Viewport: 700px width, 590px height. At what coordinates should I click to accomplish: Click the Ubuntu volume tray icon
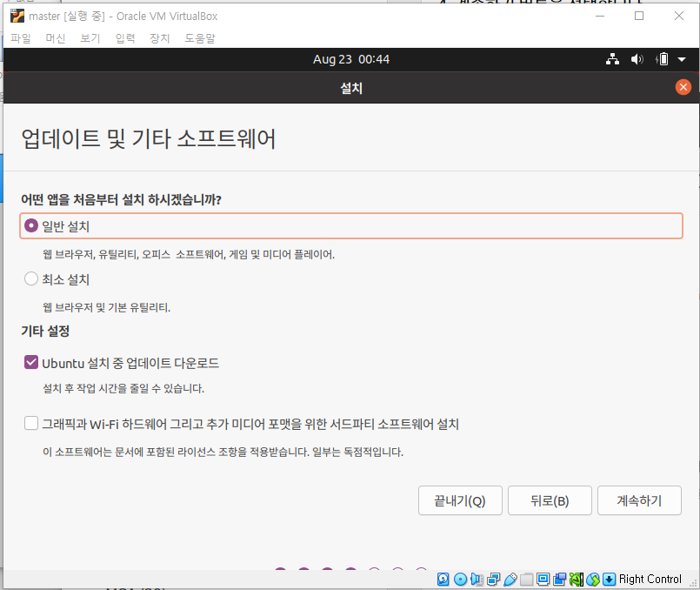(x=637, y=59)
